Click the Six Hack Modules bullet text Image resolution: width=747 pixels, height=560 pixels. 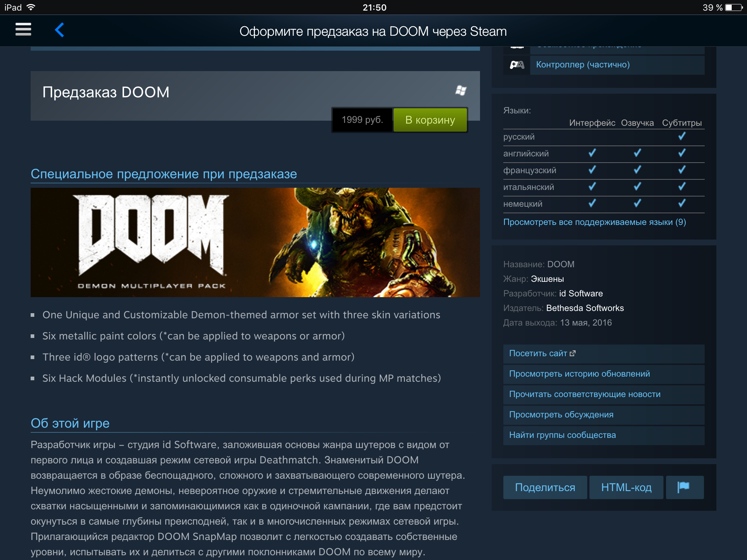click(241, 378)
